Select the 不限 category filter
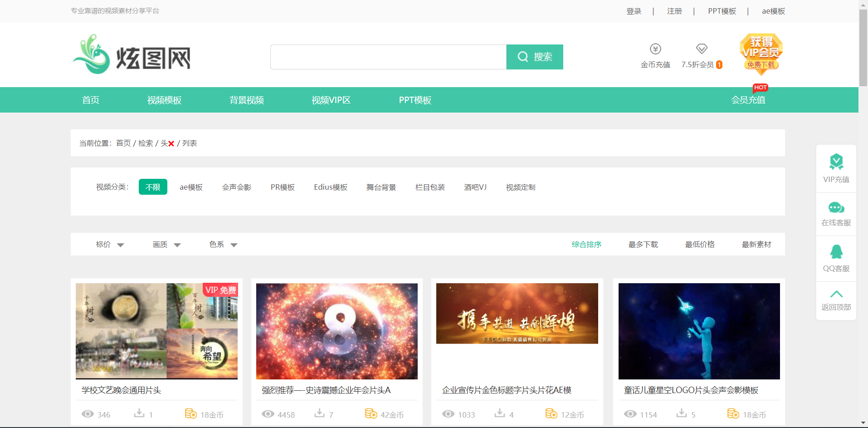This screenshot has height=428, width=868. tap(153, 187)
